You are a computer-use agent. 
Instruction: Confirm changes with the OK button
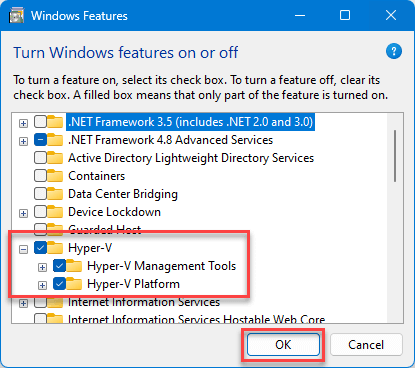(283, 345)
